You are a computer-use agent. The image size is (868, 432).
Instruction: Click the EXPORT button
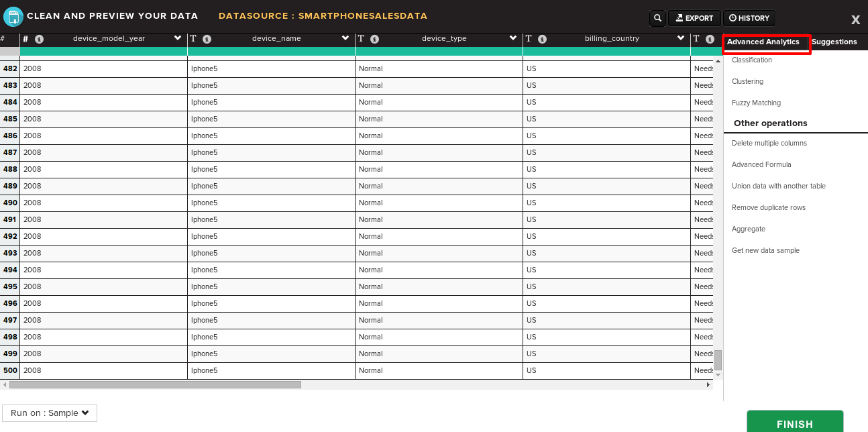[694, 18]
